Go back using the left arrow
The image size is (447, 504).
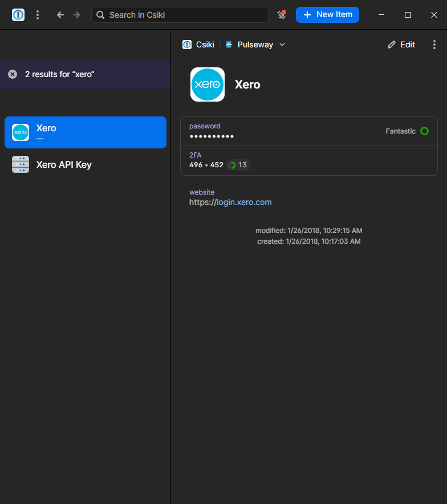pos(60,15)
